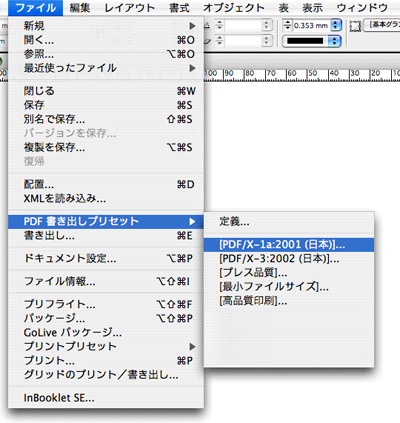The image size is (400, 423).
Task: Open the 編集 menu
Action: point(80,8)
